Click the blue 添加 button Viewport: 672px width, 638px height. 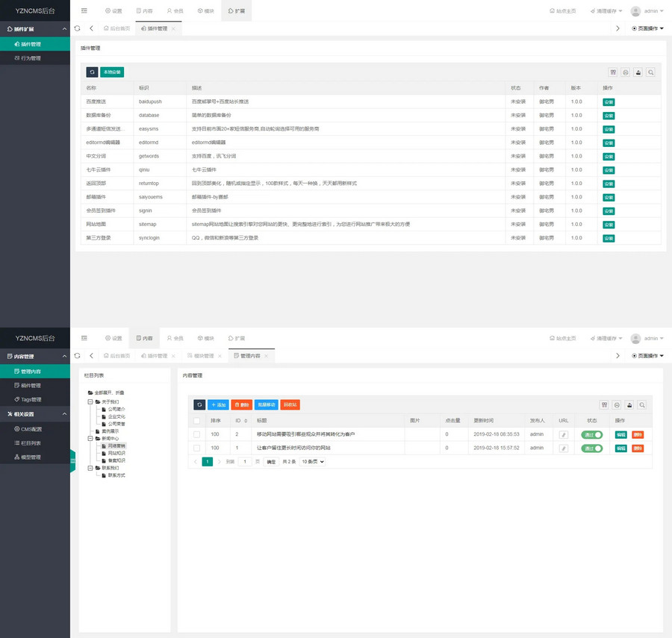pos(218,404)
